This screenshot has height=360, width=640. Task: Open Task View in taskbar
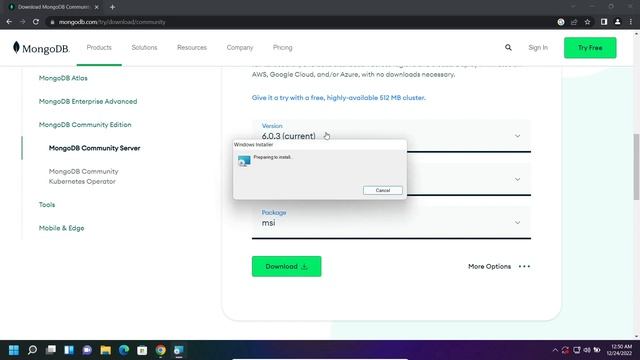click(51, 350)
